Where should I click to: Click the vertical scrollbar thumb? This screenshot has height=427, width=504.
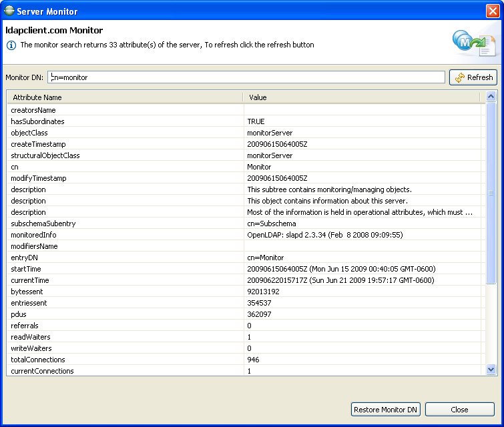491,193
